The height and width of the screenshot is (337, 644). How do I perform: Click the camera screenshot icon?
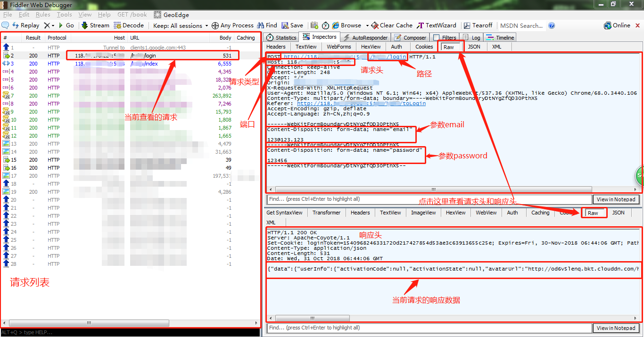[x=314, y=25]
